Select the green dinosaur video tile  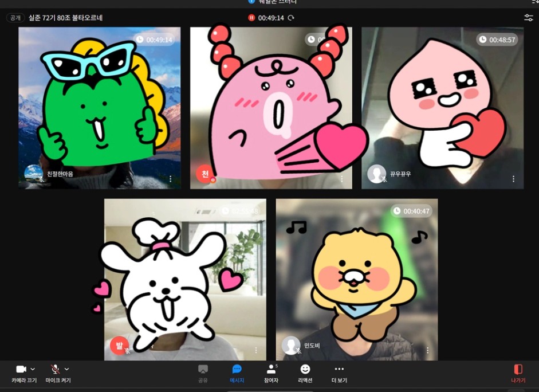tap(99, 108)
